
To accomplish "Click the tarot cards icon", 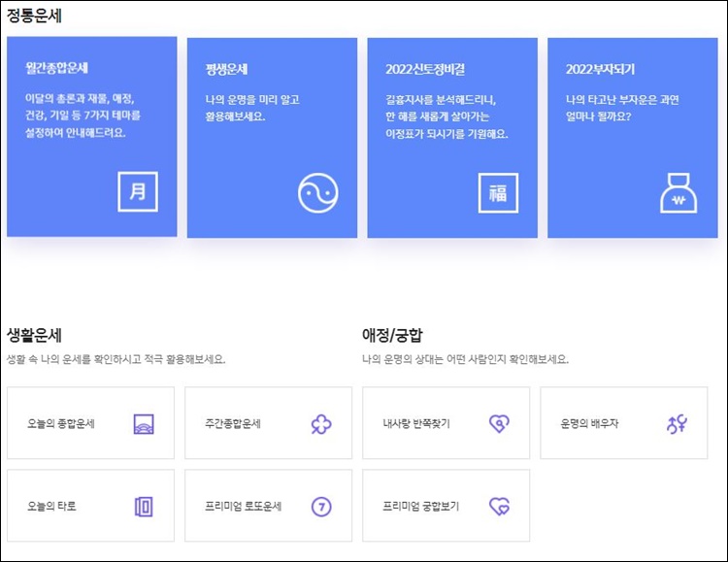I will pos(144,507).
